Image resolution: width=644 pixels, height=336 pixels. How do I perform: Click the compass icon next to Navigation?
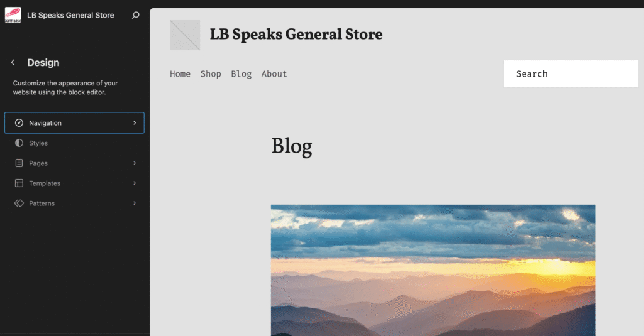point(19,123)
